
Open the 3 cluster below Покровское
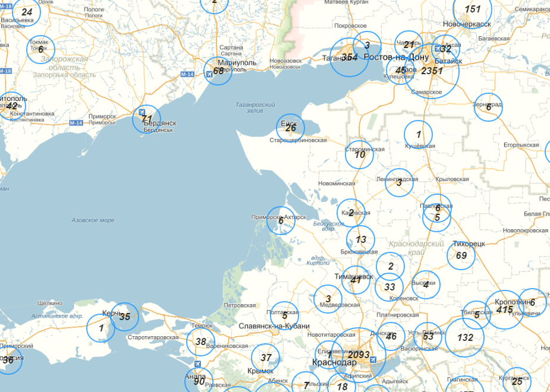pos(367,45)
